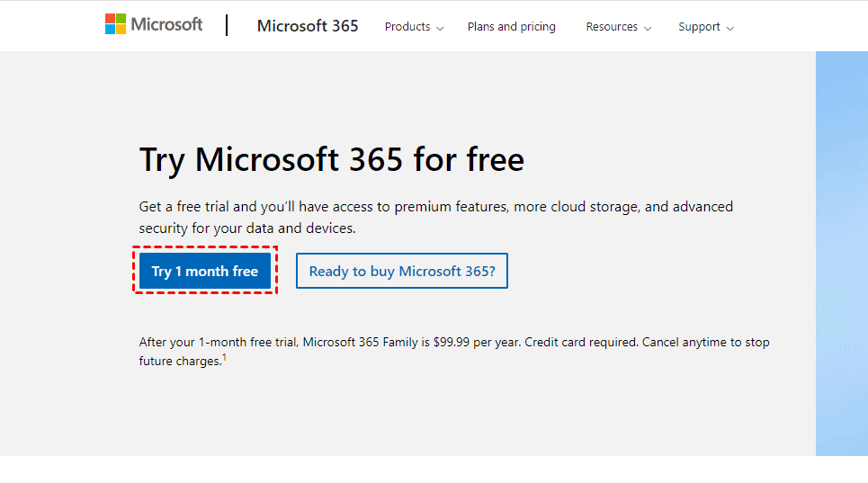Click the free trial description paragraph

click(x=435, y=217)
